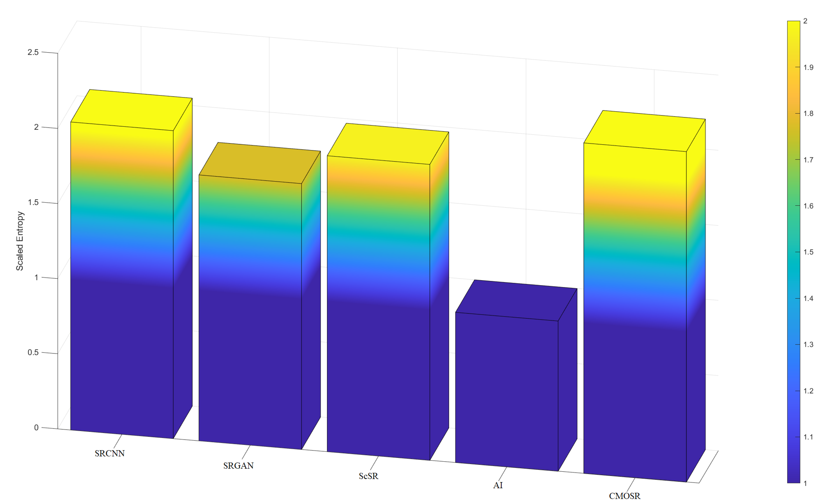The width and height of the screenshot is (827, 504).
Task: Click the colorbar tick label 1.5
Action: tap(808, 252)
